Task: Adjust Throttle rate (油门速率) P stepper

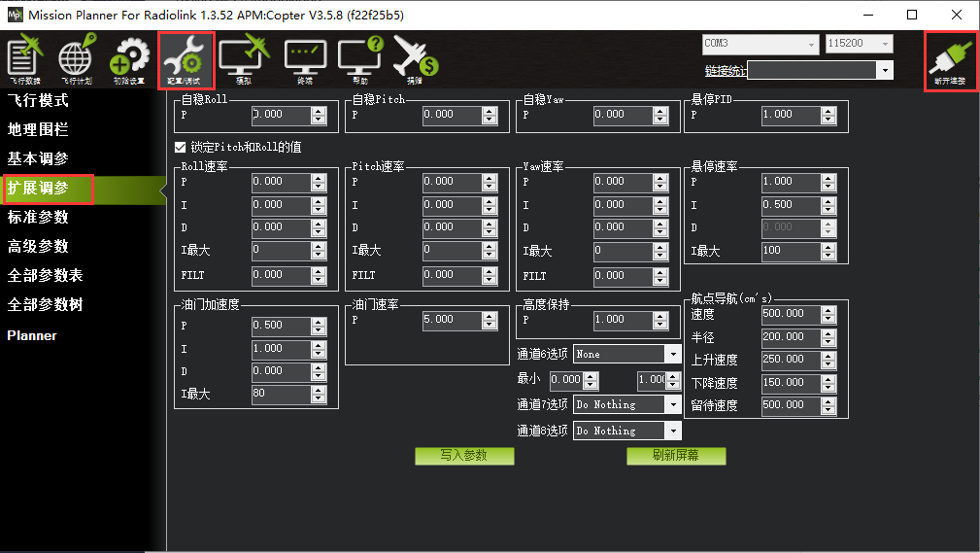Action: 490,321
